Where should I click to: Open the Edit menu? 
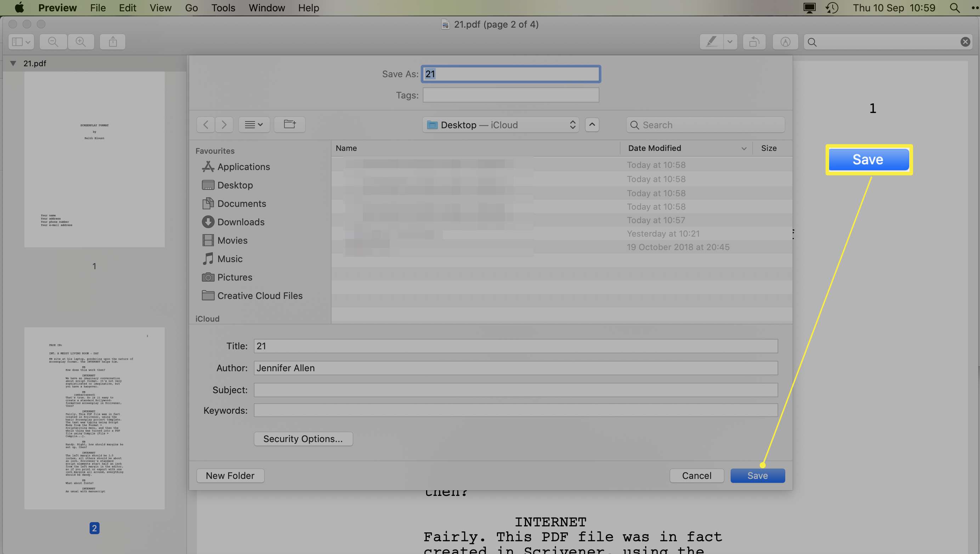[128, 7]
